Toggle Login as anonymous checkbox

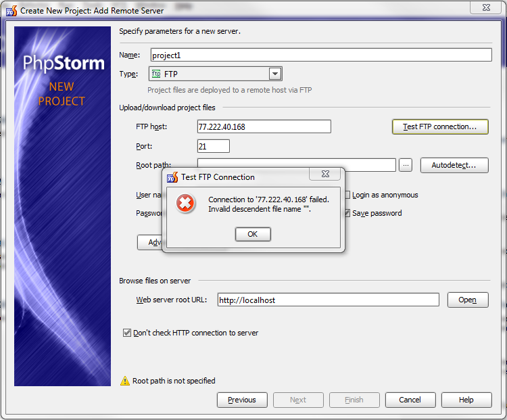pos(347,195)
